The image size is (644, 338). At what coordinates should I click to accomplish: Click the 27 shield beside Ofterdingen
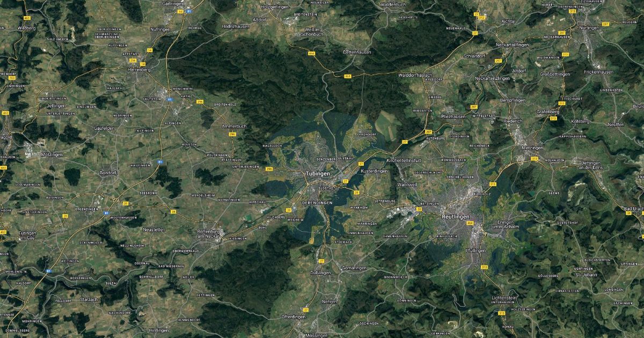coord(305,310)
